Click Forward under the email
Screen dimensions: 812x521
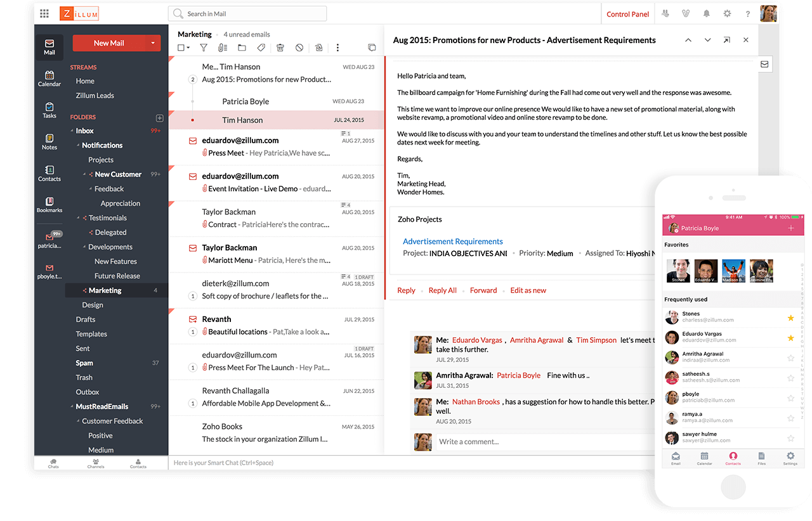pos(483,290)
